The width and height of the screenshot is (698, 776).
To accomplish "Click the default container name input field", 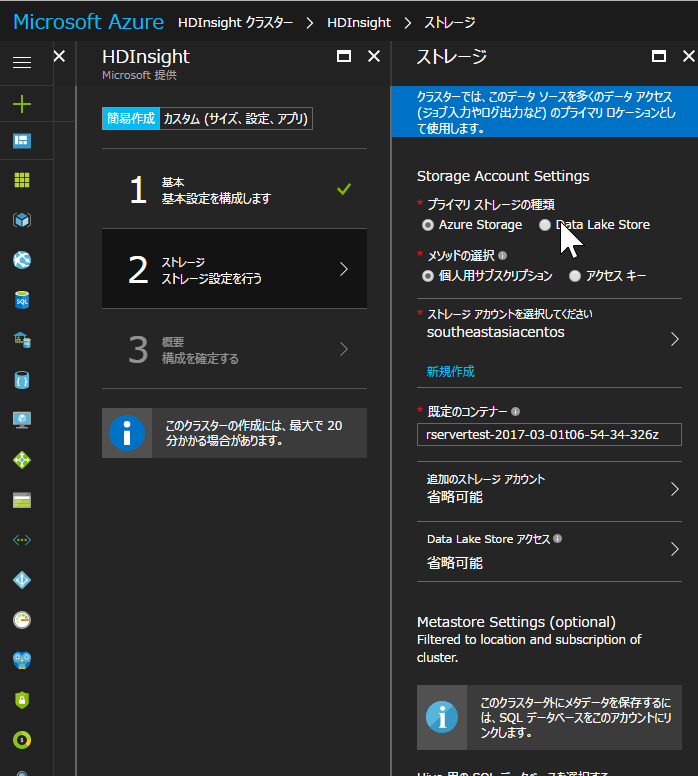I will coord(549,435).
